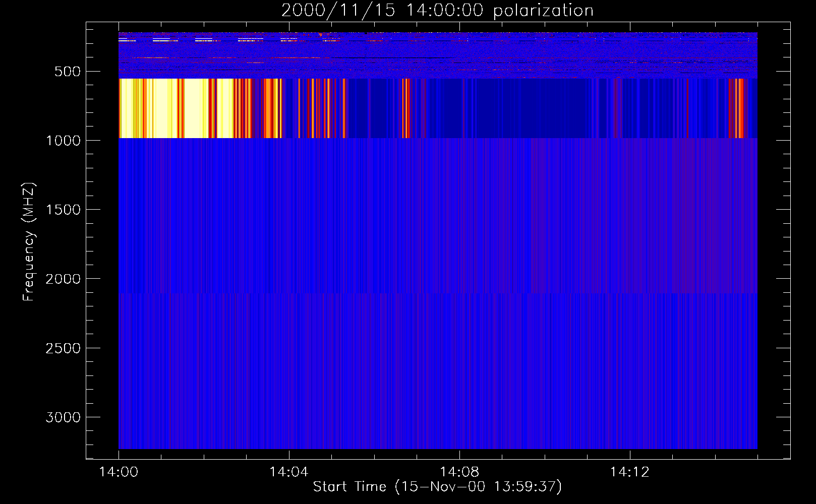Click the 'Start Time (15-Nov-00 13:59:37)' axis label
The width and height of the screenshot is (816, 504).
(x=437, y=487)
